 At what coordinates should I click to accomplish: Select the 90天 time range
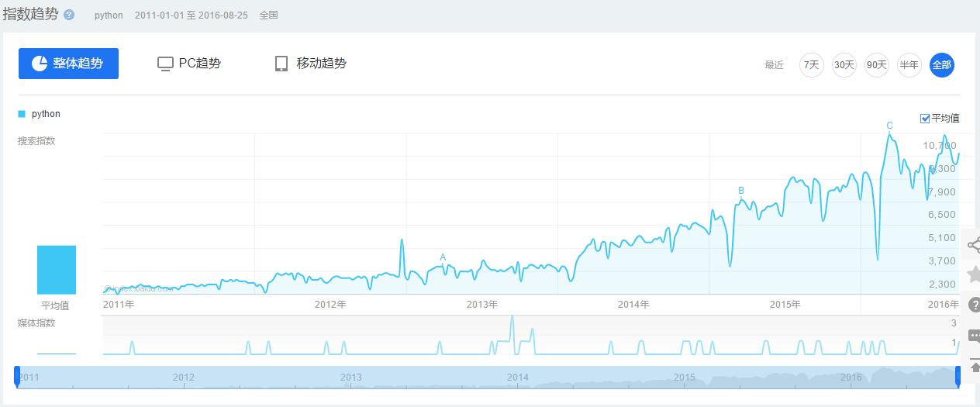[876, 65]
